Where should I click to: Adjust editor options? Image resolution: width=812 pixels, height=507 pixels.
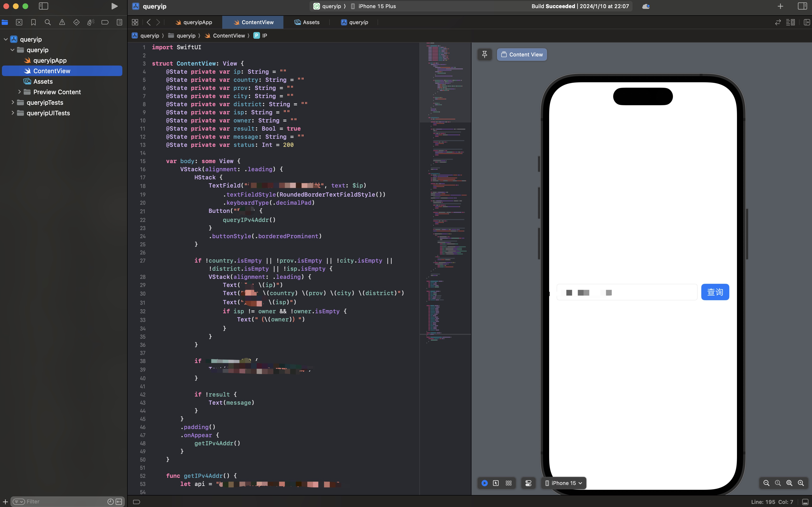790,22
